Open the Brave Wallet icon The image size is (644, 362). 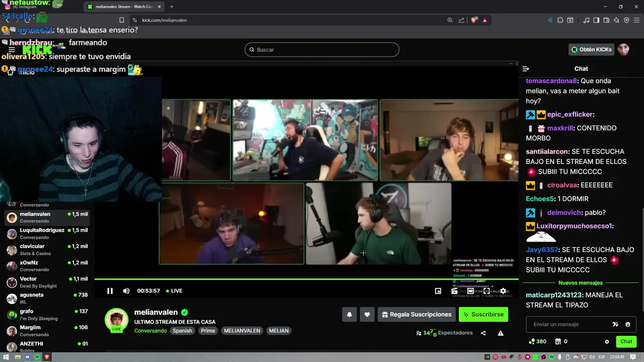point(606,20)
